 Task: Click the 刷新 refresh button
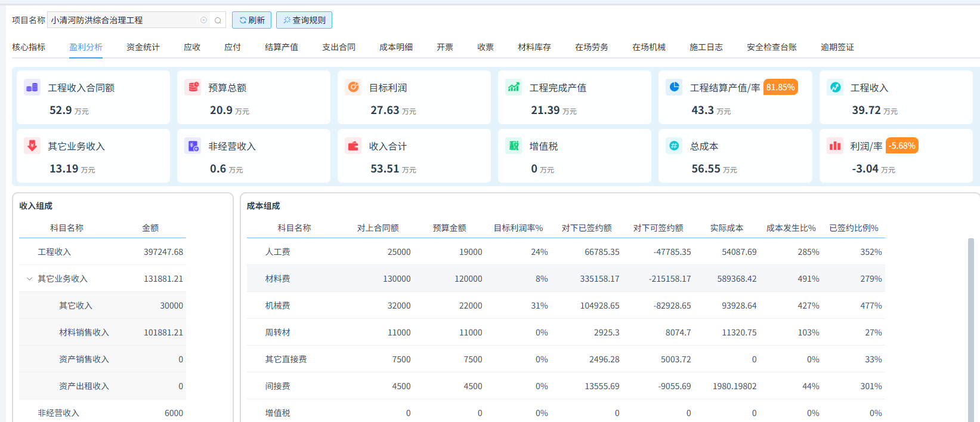coord(252,20)
